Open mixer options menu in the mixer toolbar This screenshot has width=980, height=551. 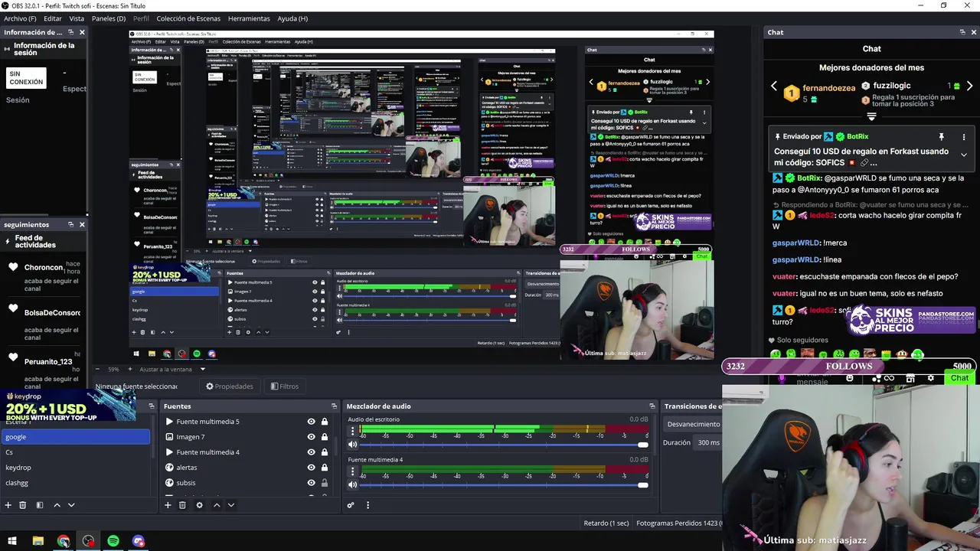click(x=367, y=505)
